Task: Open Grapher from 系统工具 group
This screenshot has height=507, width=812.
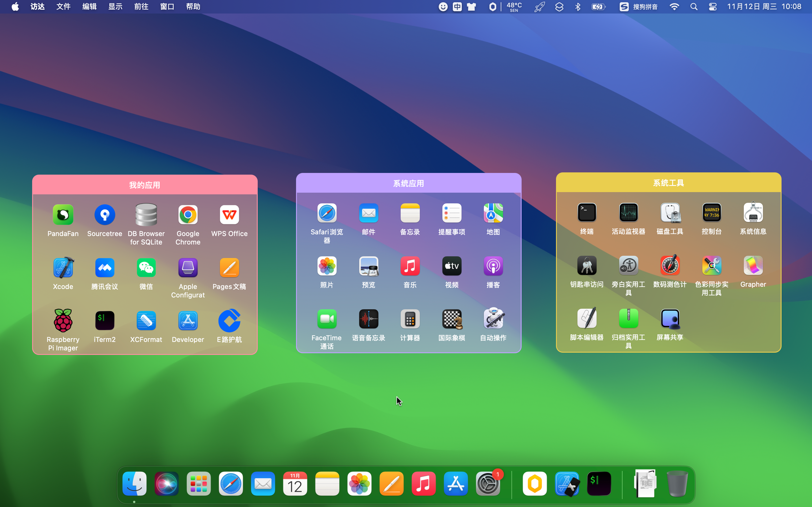Action: (x=753, y=266)
